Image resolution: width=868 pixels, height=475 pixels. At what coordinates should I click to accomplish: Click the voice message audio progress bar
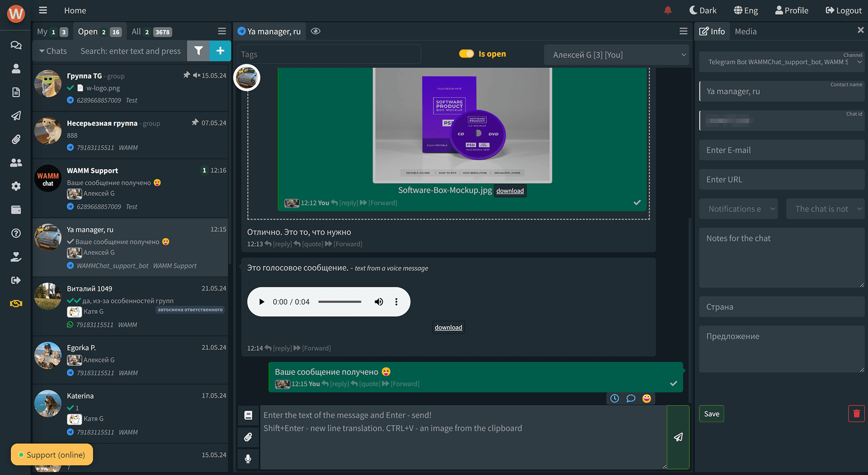click(x=339, y=302)
